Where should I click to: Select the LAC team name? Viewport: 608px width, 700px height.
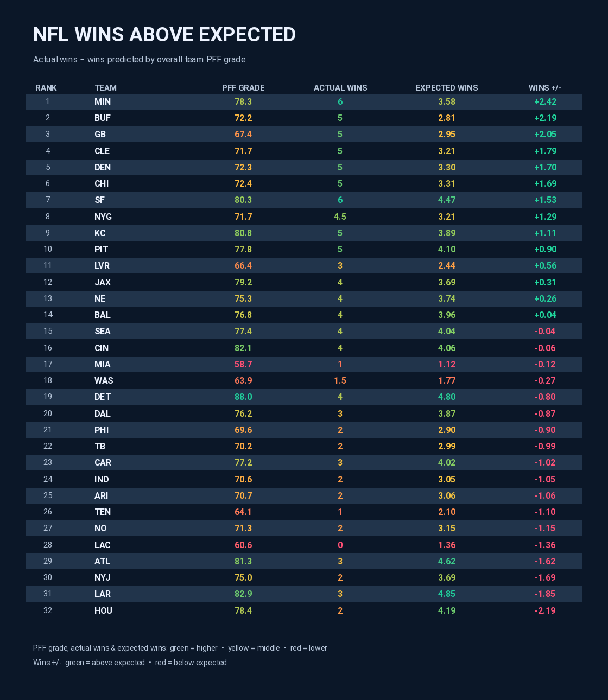pos(103,545)
